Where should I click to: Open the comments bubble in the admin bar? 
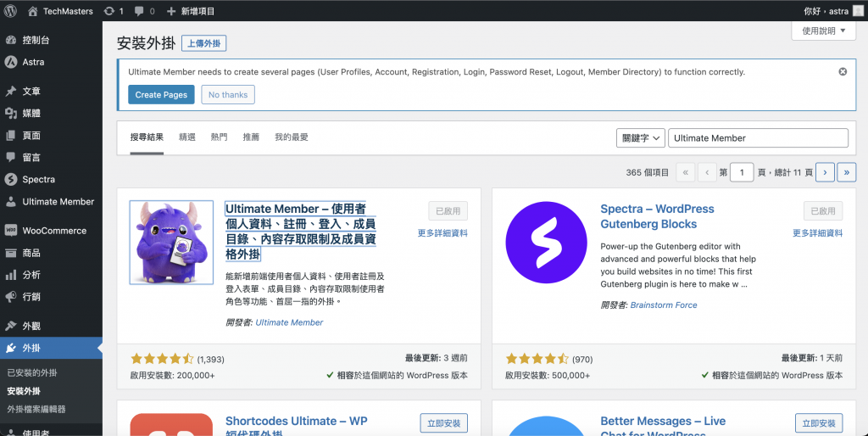click(x=139, y=11)
